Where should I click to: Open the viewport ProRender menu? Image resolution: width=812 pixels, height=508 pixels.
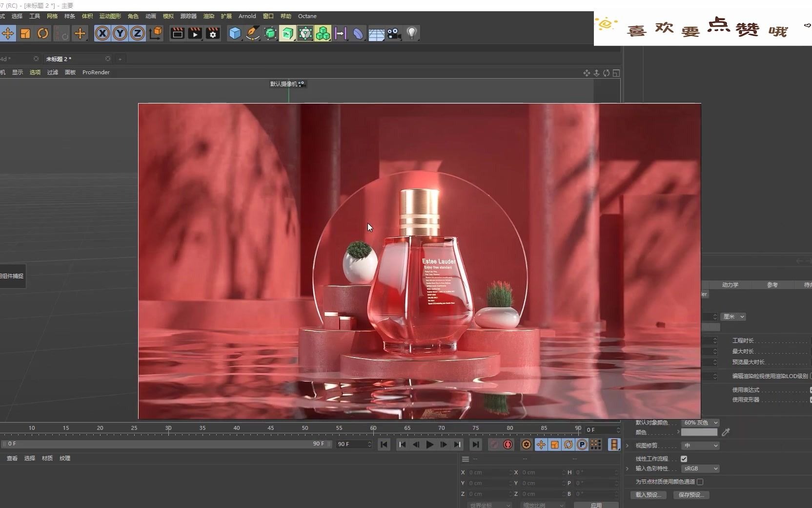click(x=96, y=72)
